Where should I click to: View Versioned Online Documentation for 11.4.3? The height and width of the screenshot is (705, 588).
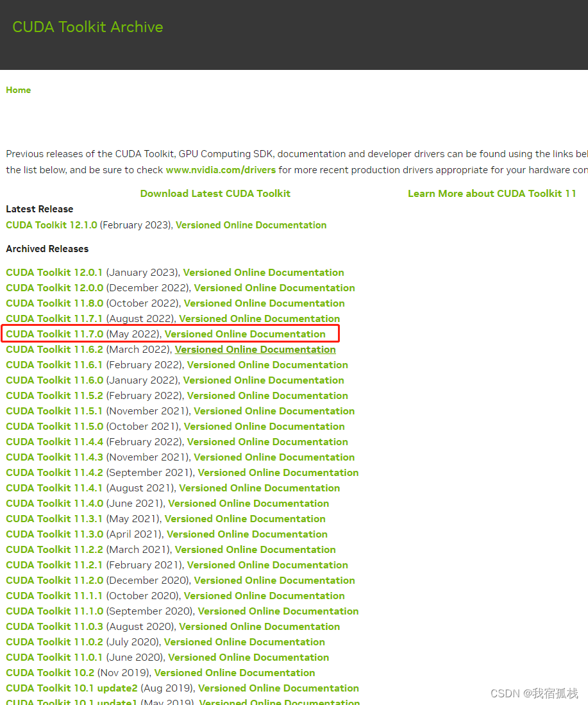[x=274, y=457]
